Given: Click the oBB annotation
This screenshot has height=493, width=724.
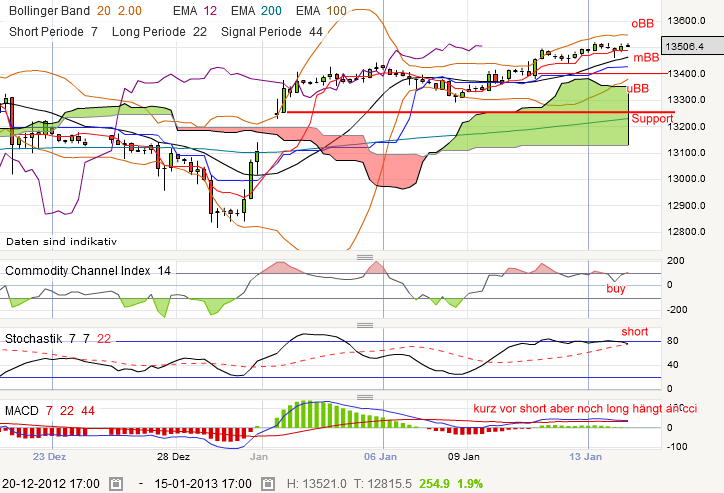Looking at the screenshot, I should (643, 24).
